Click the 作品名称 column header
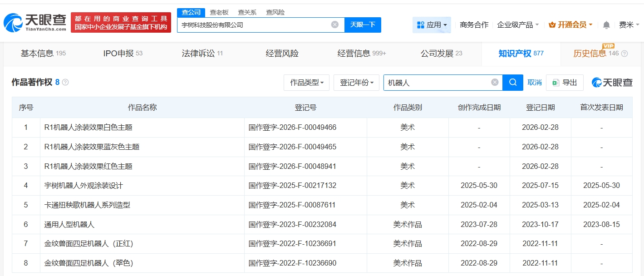 [x=142, y=108]
